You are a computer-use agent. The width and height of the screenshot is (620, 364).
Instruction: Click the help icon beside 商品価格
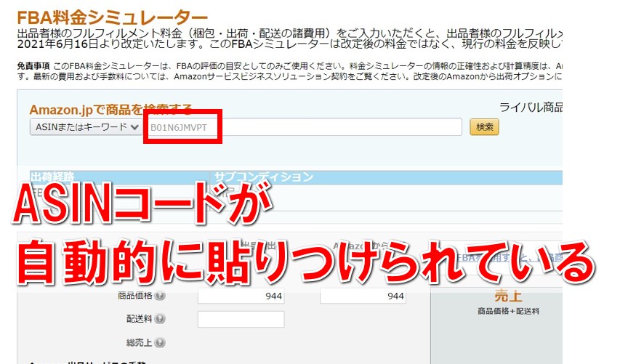click(x=160, y=296)
